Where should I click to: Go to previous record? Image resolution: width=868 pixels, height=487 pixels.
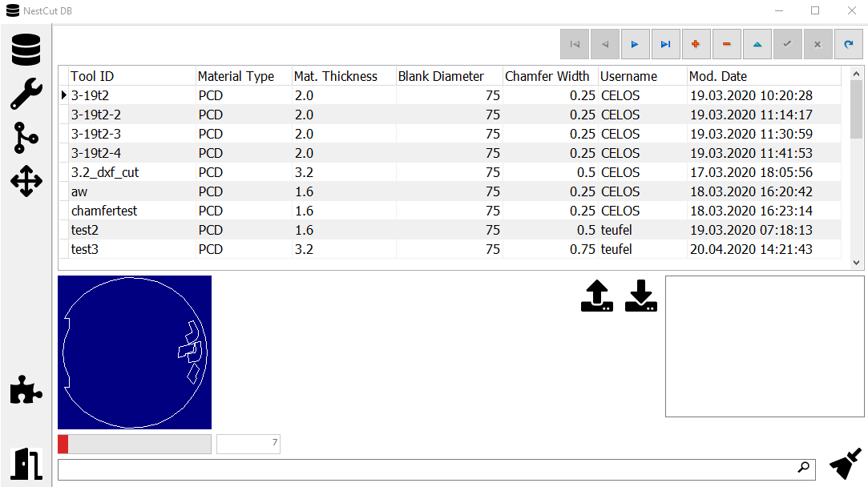605,44
